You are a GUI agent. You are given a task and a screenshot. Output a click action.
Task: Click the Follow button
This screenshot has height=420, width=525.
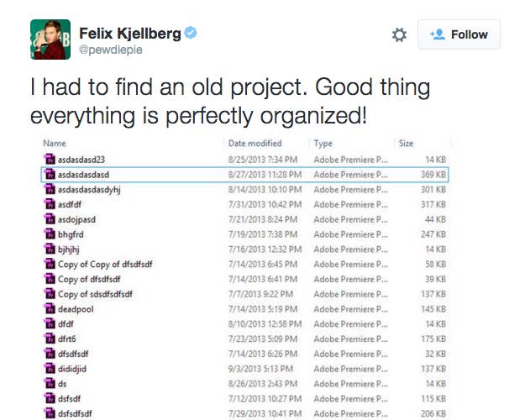[459, 34]
